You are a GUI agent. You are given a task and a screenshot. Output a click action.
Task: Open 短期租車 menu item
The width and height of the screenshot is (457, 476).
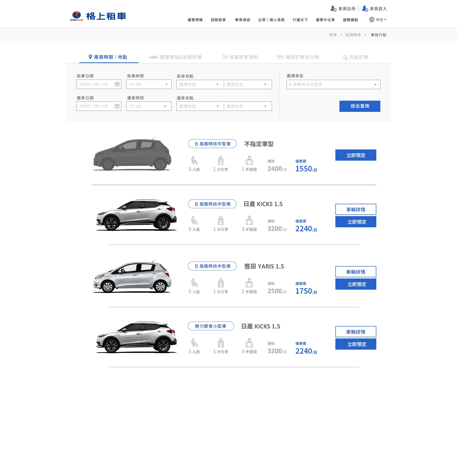(218, 20)
